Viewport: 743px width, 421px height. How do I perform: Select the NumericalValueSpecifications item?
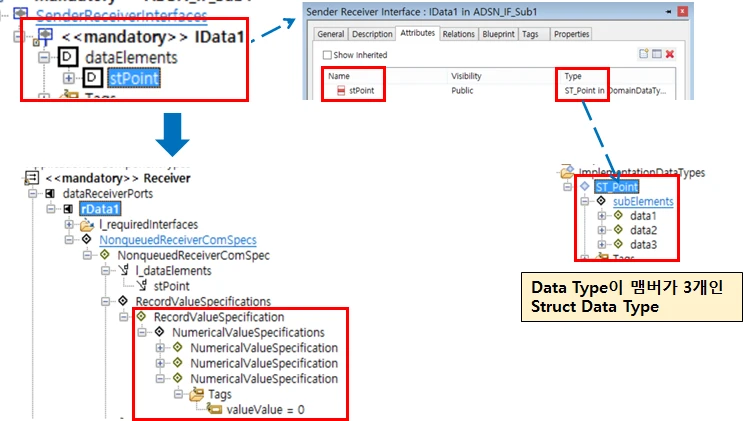point(248,332)
